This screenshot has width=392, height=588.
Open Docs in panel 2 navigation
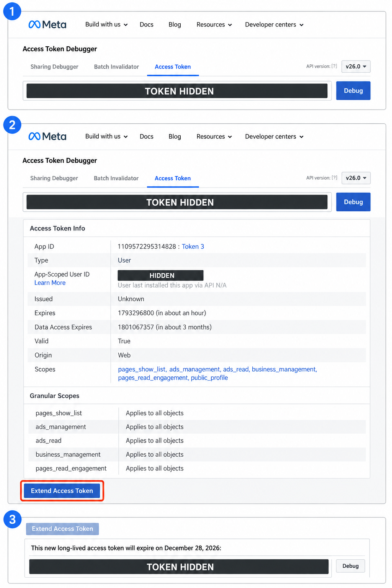tap(147, 136)
